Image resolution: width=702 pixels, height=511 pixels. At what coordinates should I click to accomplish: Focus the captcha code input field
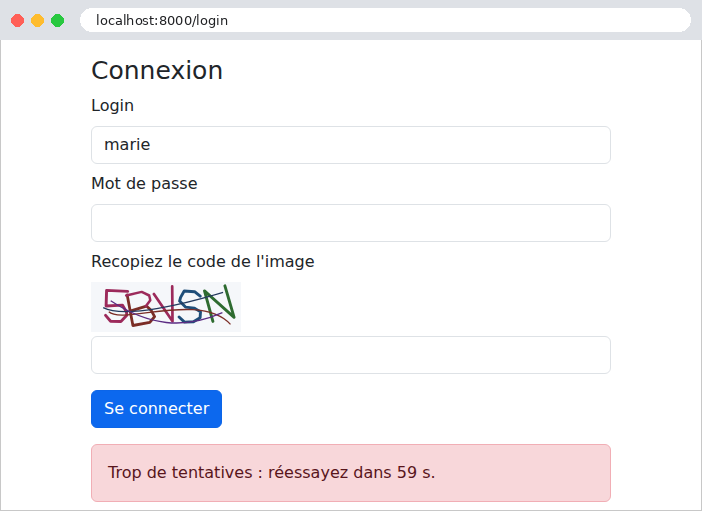click(351, 355)
